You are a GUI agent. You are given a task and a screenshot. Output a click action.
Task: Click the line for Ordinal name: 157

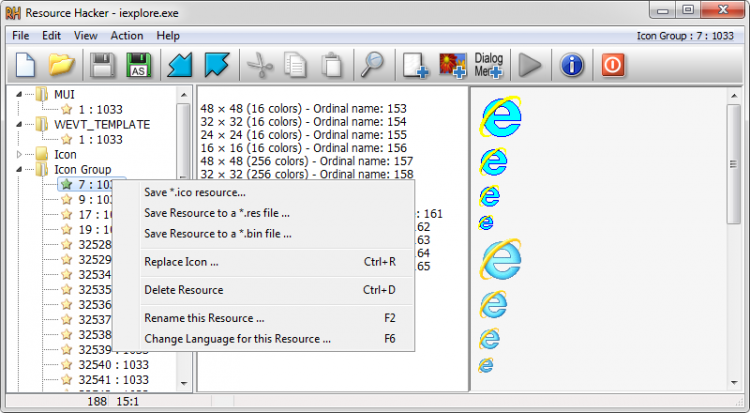pyautogui.click(x=307, y=161)
